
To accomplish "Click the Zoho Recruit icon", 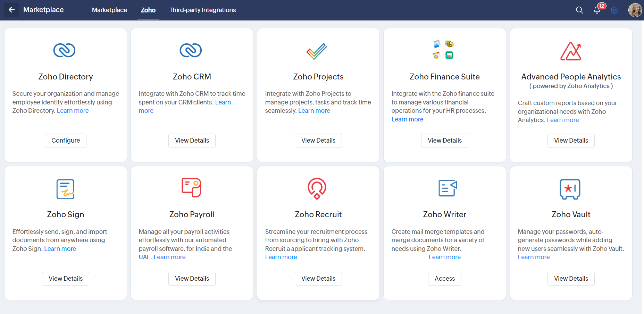I will [317, 188].
